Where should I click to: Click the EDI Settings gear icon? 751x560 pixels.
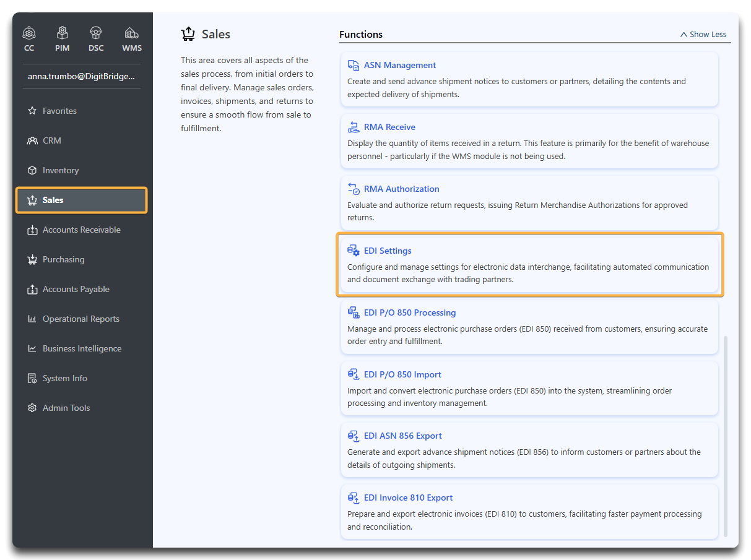(354, 251)
